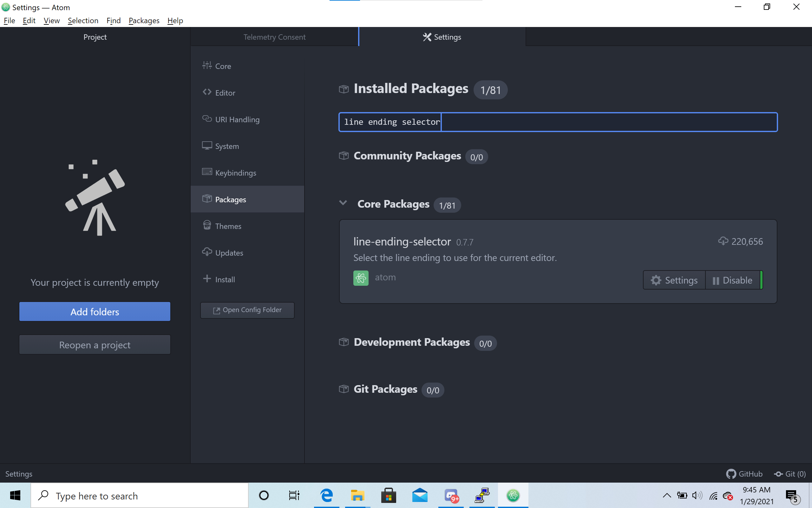
Task: Click Development Packages box icon
Action: tap(344, 342)
